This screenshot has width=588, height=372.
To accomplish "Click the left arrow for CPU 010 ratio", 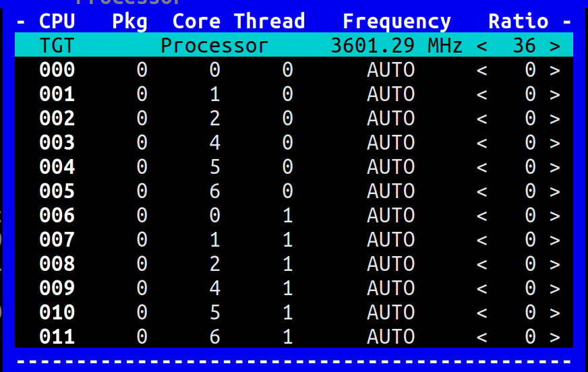I will [482, 313].
